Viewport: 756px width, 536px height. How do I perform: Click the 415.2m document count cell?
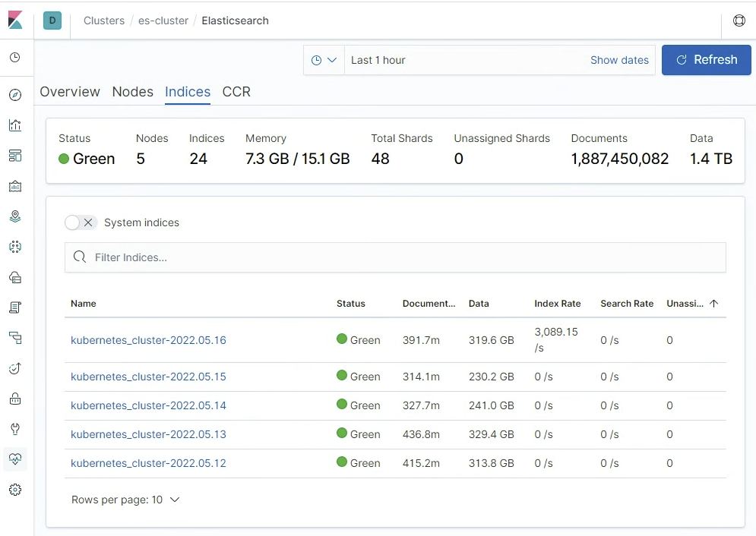(x=421, y=463)
